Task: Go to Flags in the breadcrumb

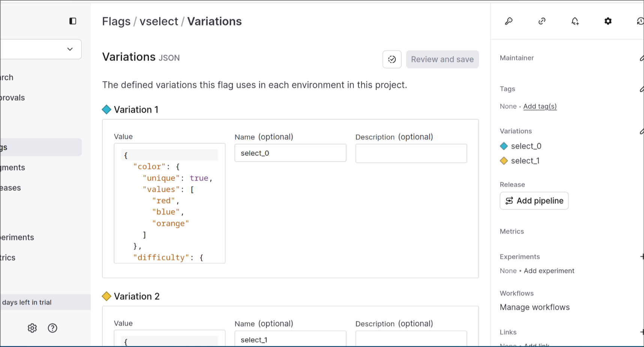Action: [116, 21]
